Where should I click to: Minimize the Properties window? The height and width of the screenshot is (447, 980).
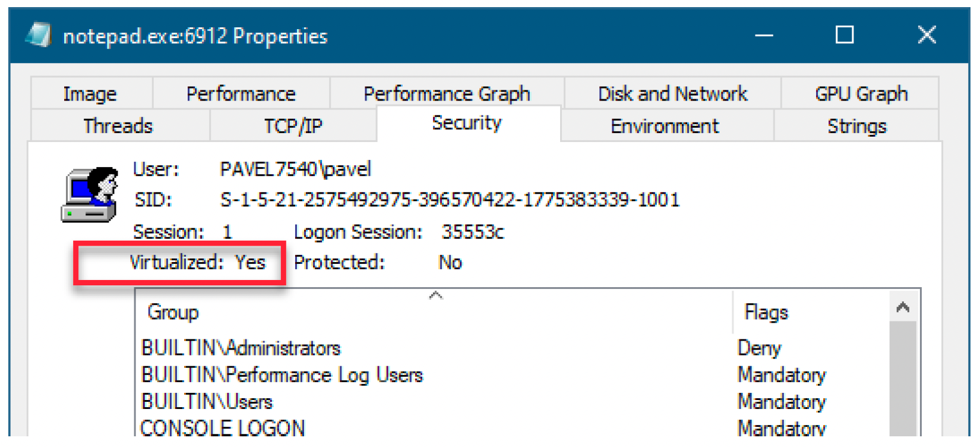[764, 35]
